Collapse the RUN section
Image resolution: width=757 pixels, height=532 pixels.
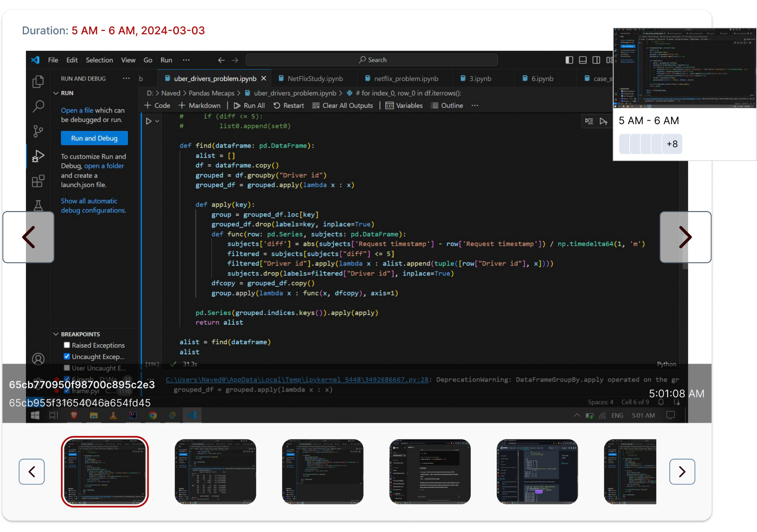[56, 93]
